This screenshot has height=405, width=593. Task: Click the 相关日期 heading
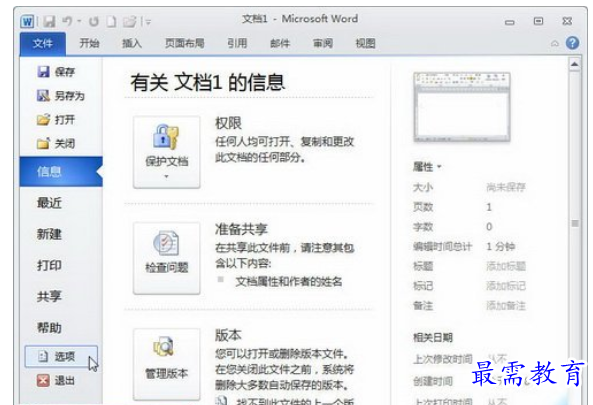click(433, 337)
